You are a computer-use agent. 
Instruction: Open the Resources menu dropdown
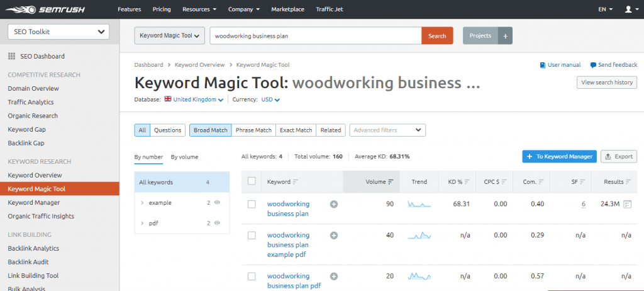(199, 9)
